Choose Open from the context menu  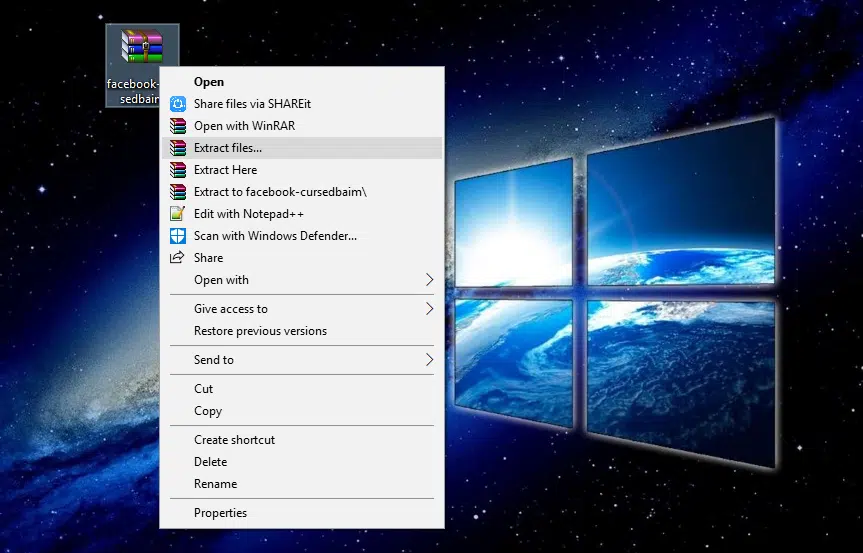209,82
